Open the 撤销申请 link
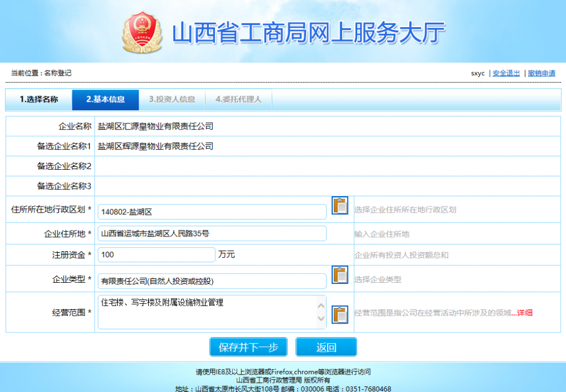Image resolution: width=566 pixels, height=392 pixels. pyautogui.click(x=541, y=73)
